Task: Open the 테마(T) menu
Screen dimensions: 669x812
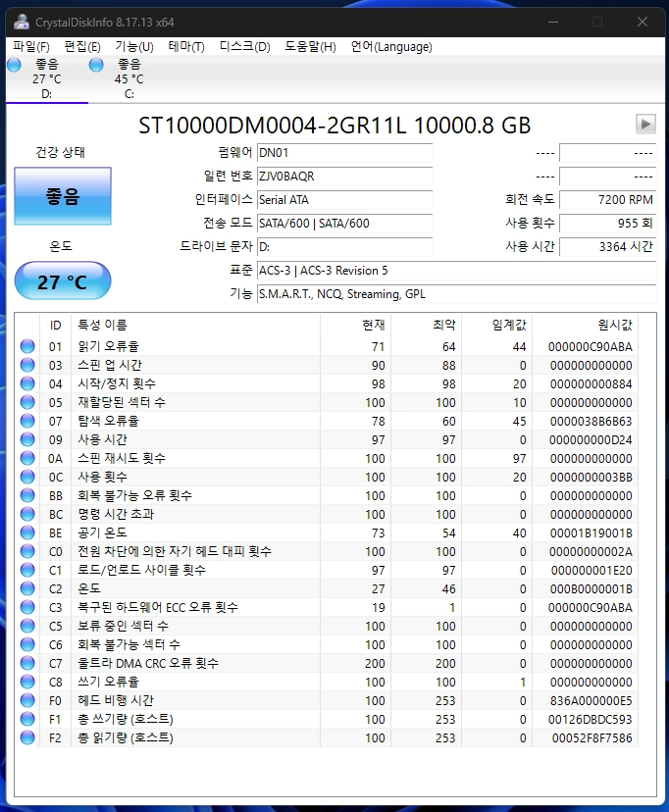Action: click(186, 47)
